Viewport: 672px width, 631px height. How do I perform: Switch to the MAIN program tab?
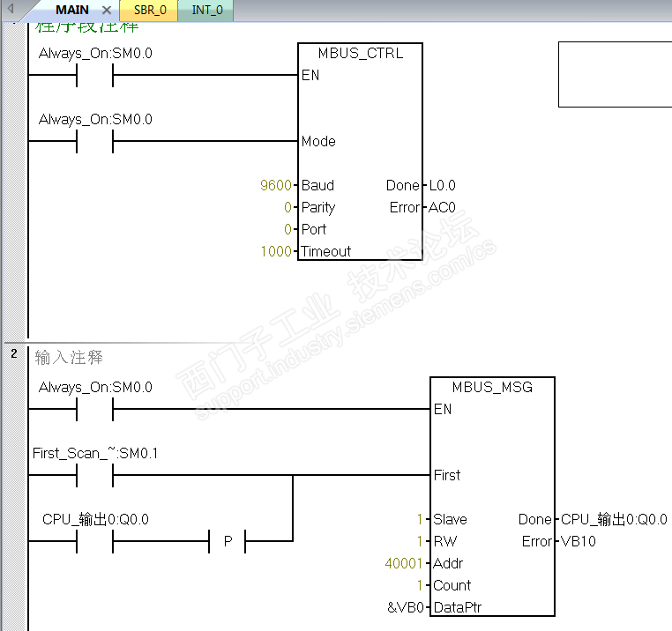pyautogui.click(x=72, y=10)
